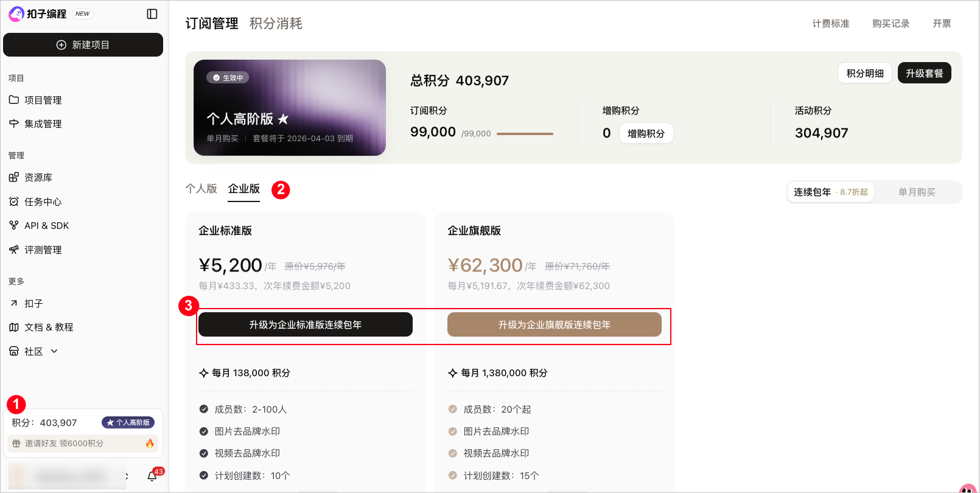Click the 升级套餐 button
980x493 pixels.
925,73
